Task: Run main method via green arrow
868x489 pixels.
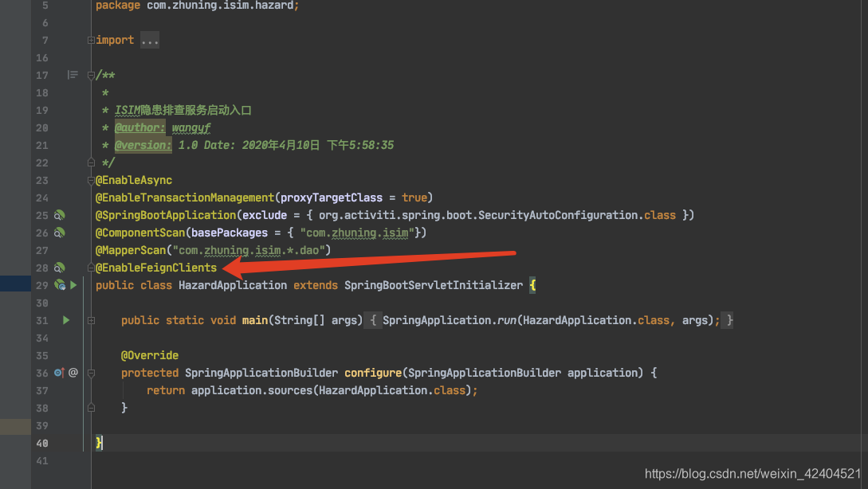Action: coord(66,320)
